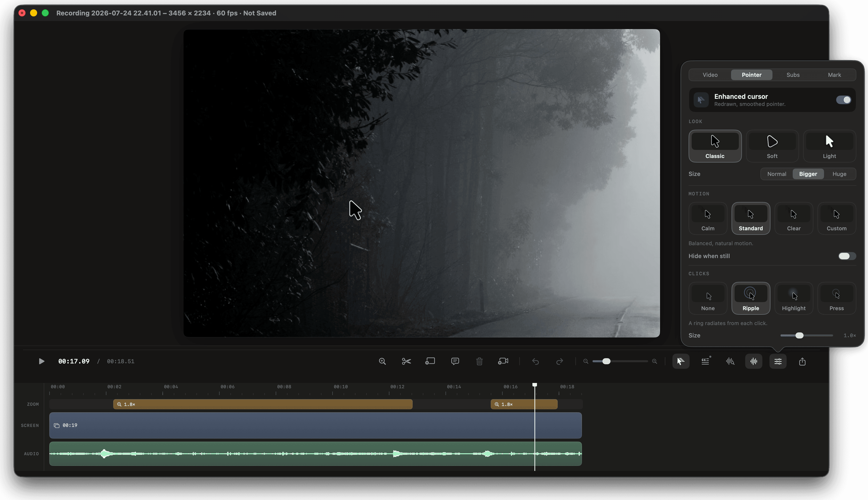The width and height of the screenshot is (868, 500).
Task: Click the trash delete icon
Action: 479,361
